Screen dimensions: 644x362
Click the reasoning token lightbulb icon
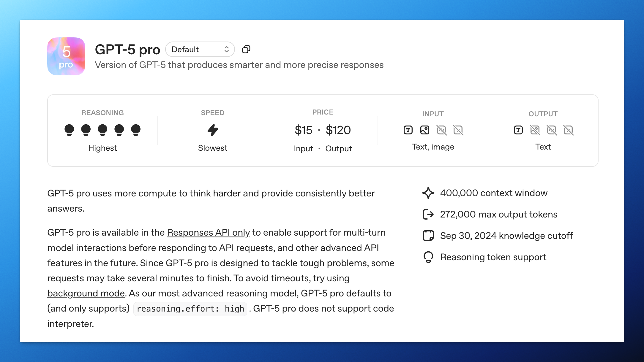(428, 257)
